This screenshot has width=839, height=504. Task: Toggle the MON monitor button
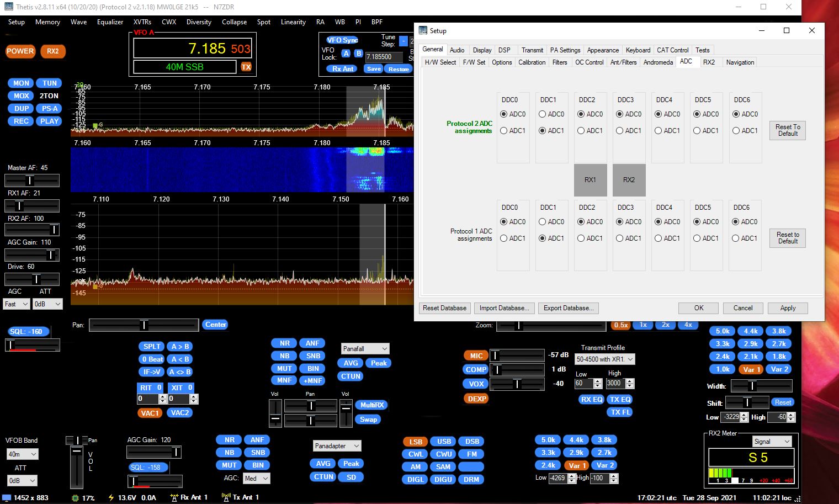pos(21,83)
